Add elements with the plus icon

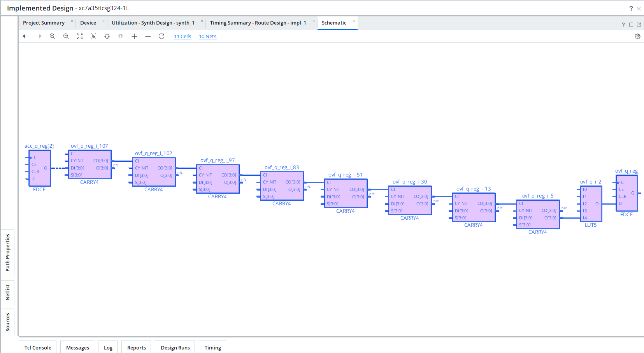point(134,36)
